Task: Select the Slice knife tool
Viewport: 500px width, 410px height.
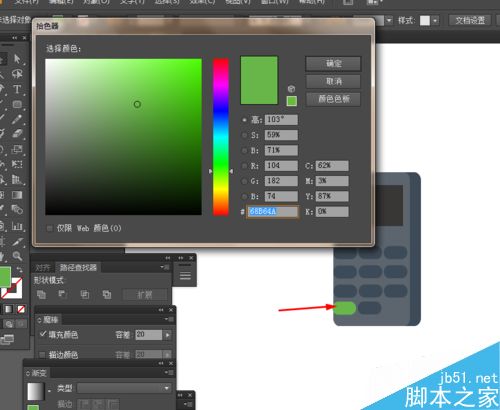Action: pos(17,241)
